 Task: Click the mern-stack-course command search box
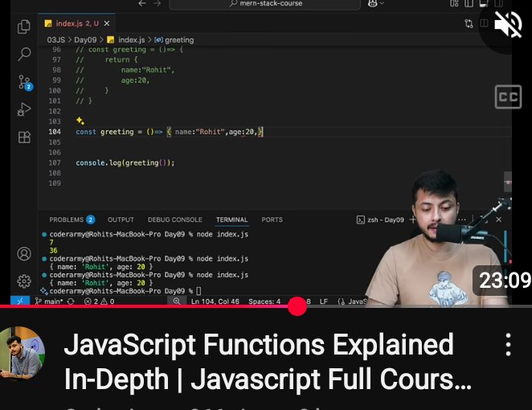coord(264,4)
